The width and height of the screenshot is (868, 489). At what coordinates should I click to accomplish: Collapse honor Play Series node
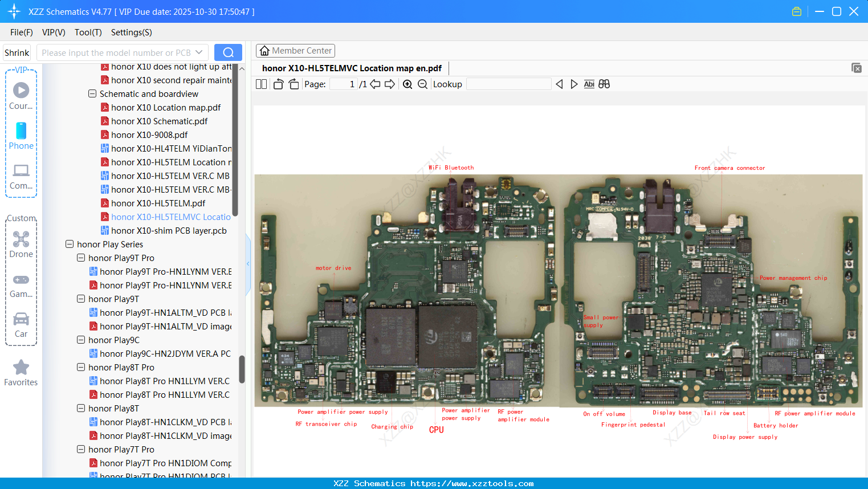click(x=70, y=244)
